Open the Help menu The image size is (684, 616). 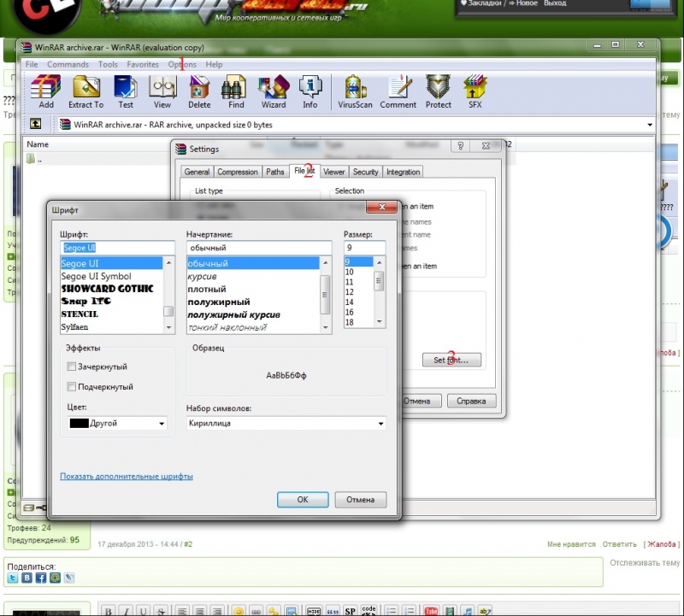point(214,64)
